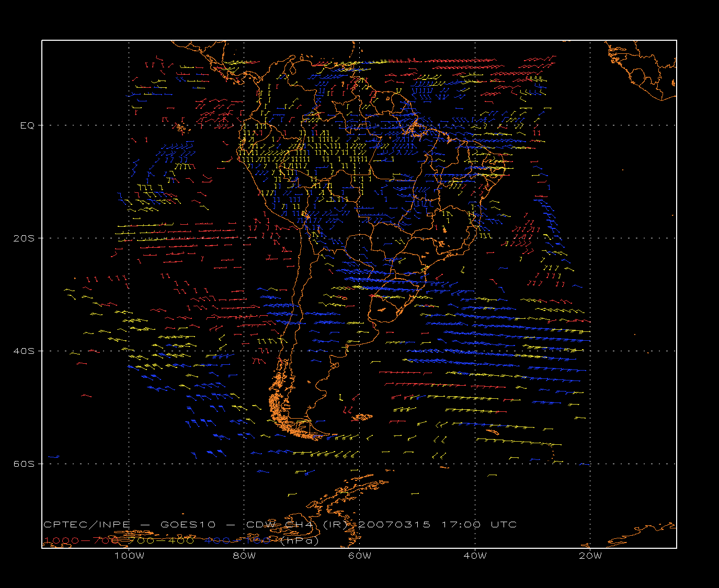Click the 'CPTEC/INPE' caption text

pyautogui.click(x=87, y=525)
